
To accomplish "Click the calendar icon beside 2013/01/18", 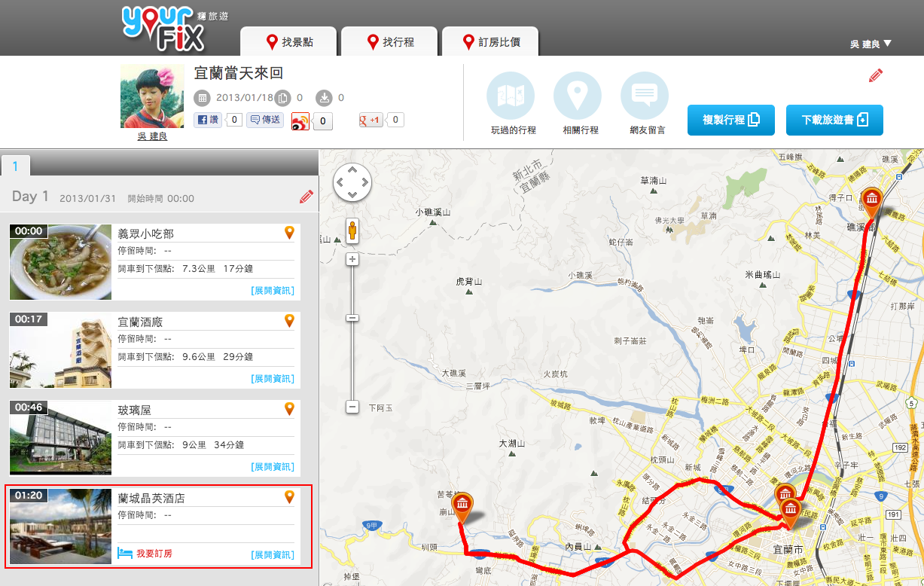I will pos(202,98).
